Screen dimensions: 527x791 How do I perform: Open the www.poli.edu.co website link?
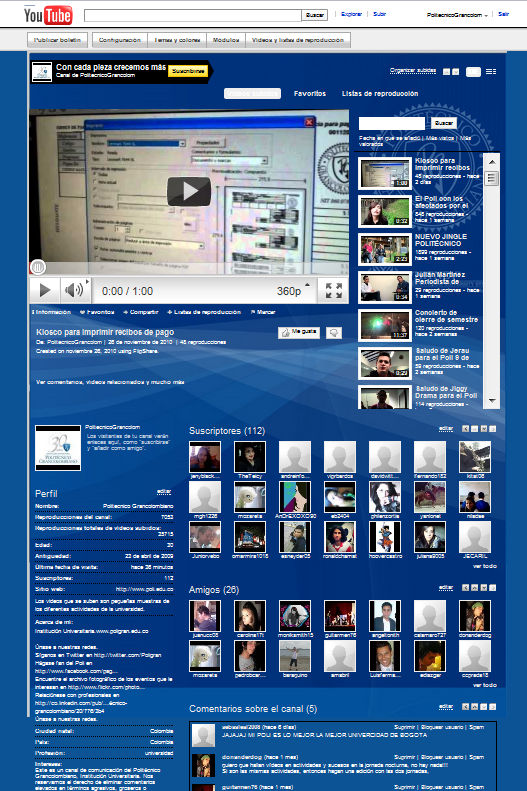point(144,589)
